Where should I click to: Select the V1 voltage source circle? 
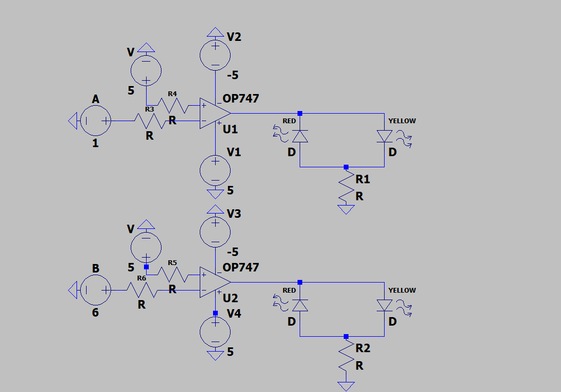215,170
